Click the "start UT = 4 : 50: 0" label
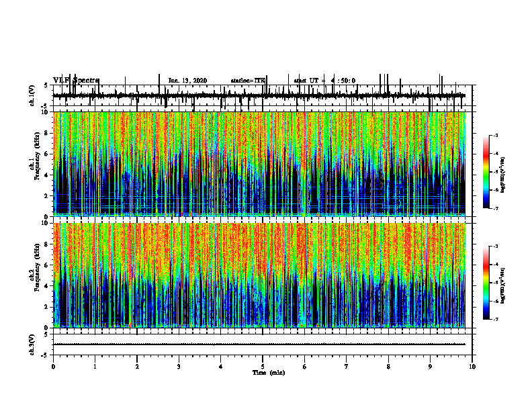Image resolution: width=532 pixels, height=411 pixels. tap(324, 81)
